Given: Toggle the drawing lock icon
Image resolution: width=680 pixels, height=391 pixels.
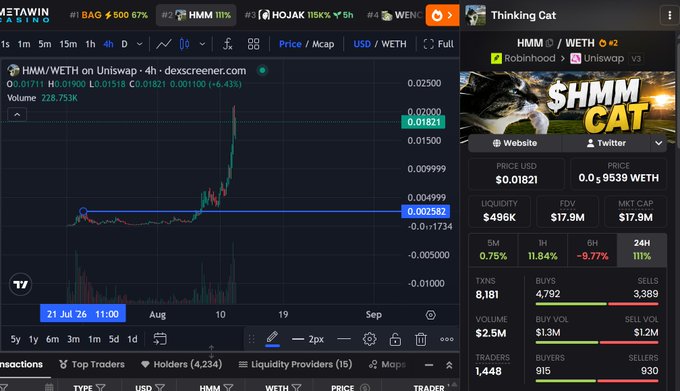Looking at the screenshot, I should (395, 339).
